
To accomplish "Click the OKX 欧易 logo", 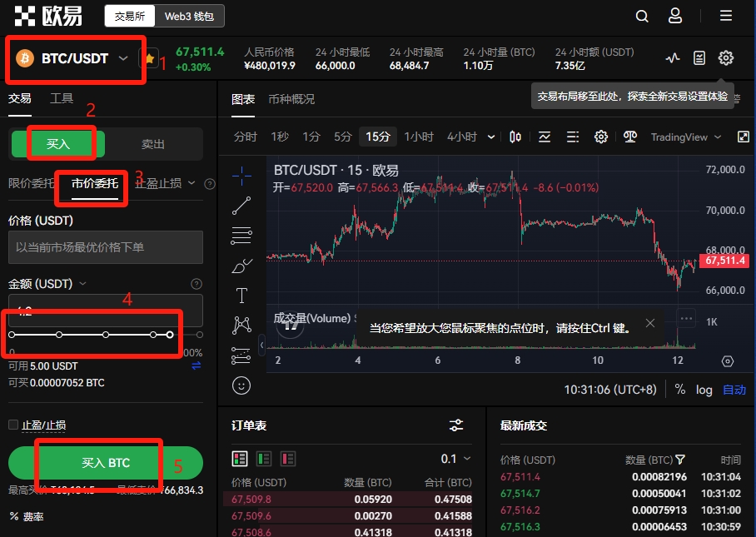I will click(x=48, y=16).
